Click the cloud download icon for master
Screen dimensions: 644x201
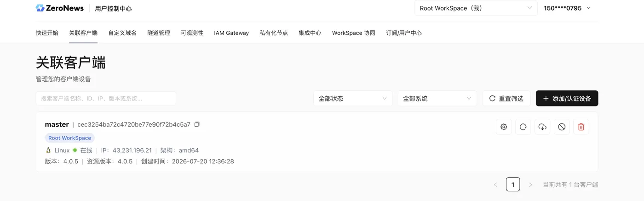[542, 127]
